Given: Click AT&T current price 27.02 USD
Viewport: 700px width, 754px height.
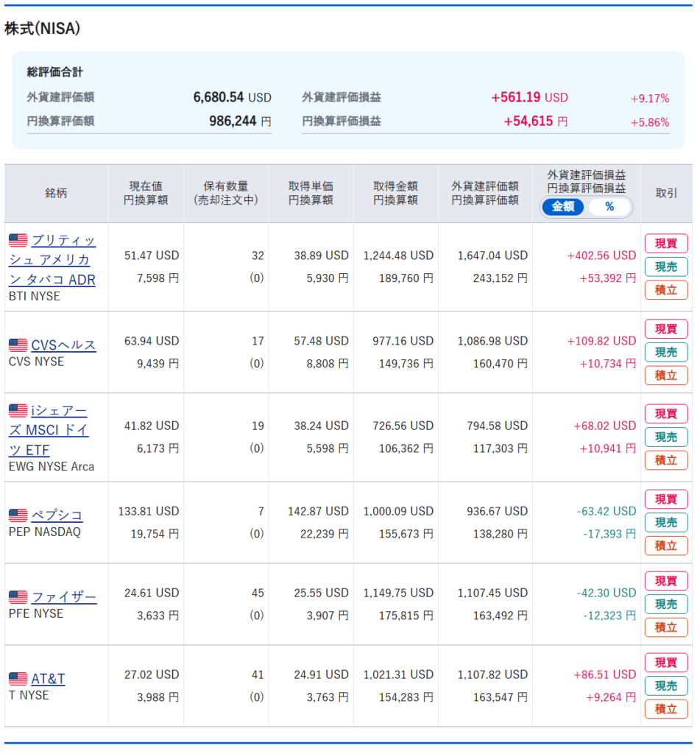Looking at the screenshot, I should click(152, 674).
